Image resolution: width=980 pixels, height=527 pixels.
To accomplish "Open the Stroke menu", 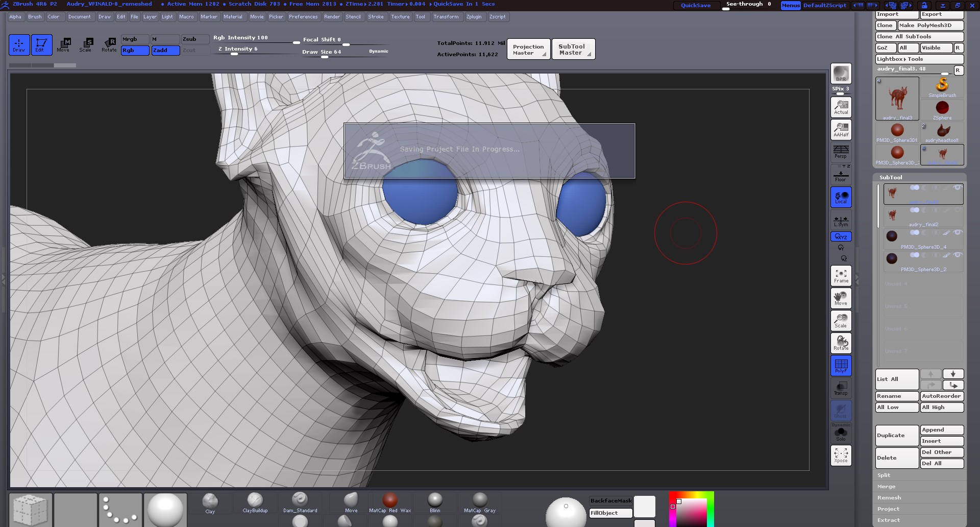I will click(x=376, y=17).
